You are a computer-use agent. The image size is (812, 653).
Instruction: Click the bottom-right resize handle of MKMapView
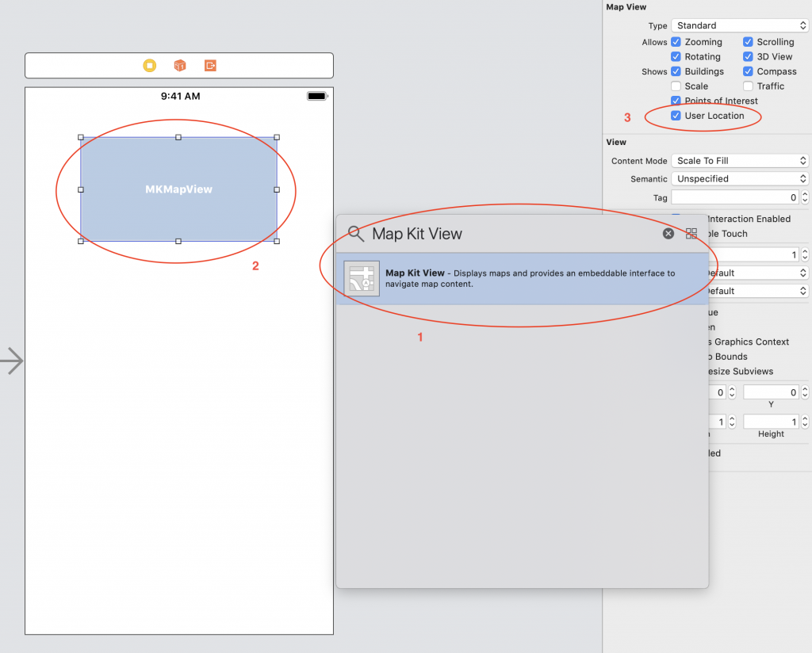[277, 241]
